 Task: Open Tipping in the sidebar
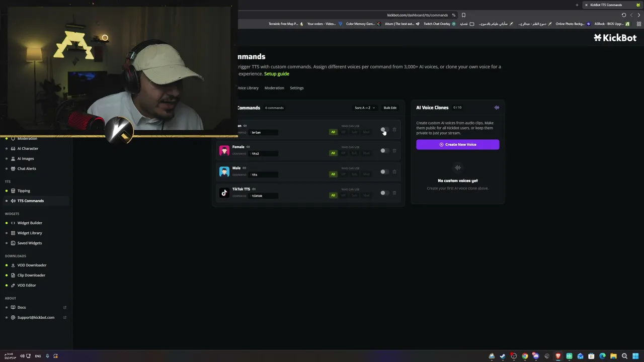click(24, 191)
